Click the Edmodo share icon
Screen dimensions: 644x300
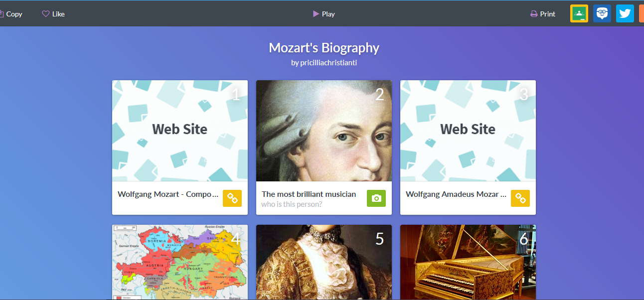tap(602, 13)
